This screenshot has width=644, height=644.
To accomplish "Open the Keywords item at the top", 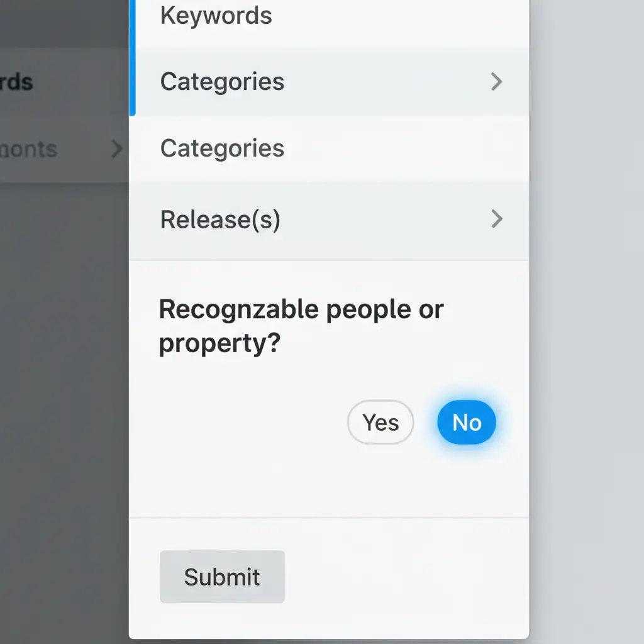I will [216, 16].
